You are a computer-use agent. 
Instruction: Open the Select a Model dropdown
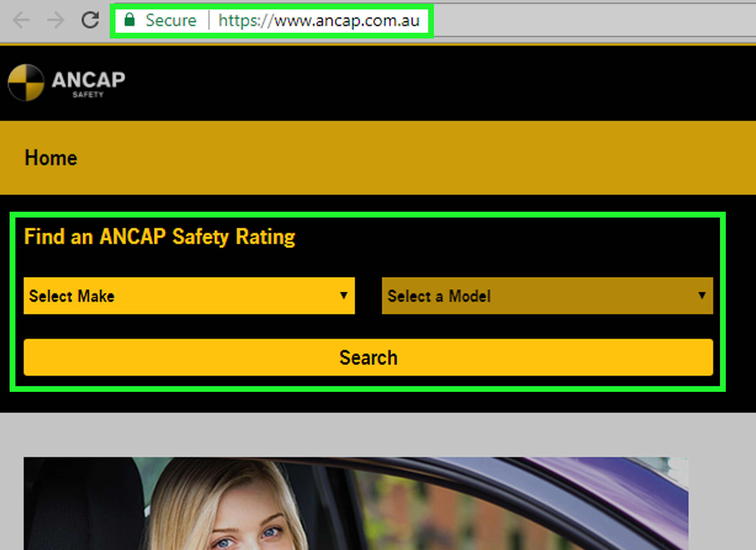coord(547,296)
